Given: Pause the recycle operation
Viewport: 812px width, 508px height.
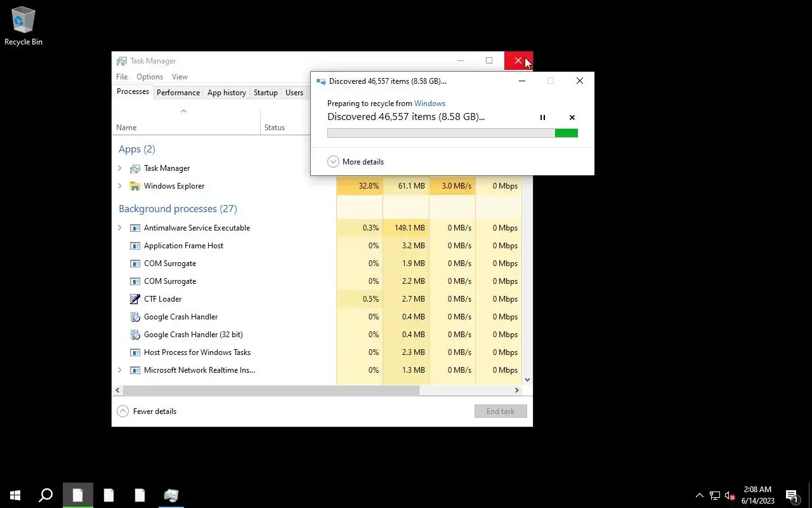Looking at the screenshot, I should tap(542, 117).
